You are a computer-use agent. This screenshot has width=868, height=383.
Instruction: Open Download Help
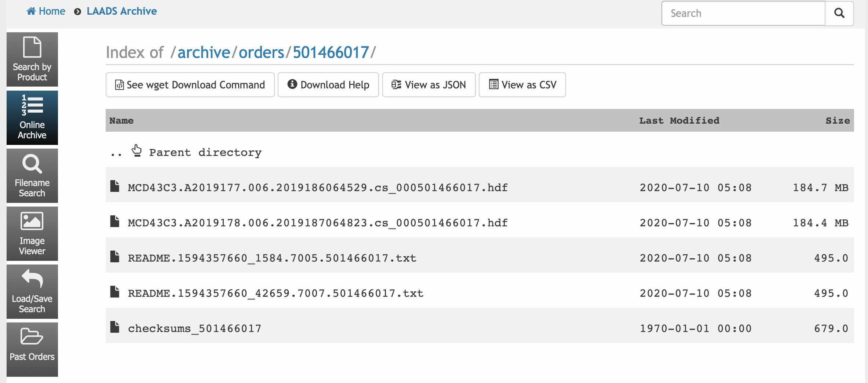[328, 85]
